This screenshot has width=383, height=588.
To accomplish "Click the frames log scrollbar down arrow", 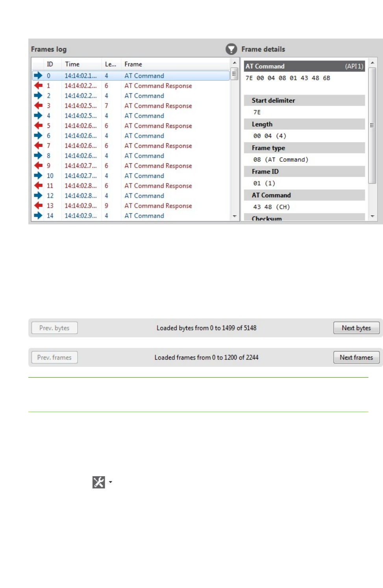I will 235,216.
